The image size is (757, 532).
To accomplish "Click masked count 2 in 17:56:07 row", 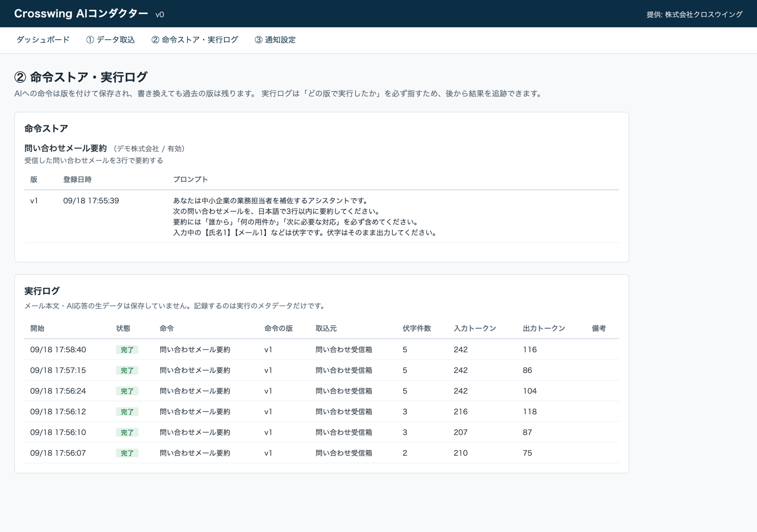I will pos(405,453).
